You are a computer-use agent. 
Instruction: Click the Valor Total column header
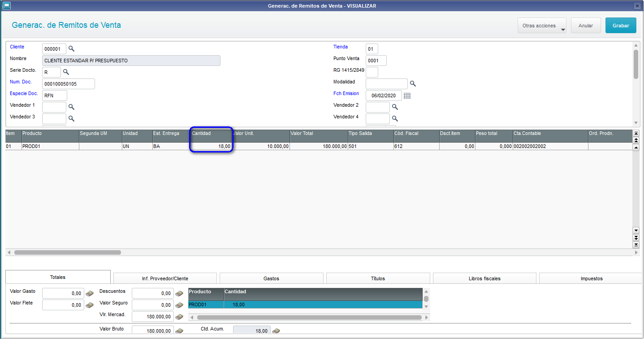[319, 136]
